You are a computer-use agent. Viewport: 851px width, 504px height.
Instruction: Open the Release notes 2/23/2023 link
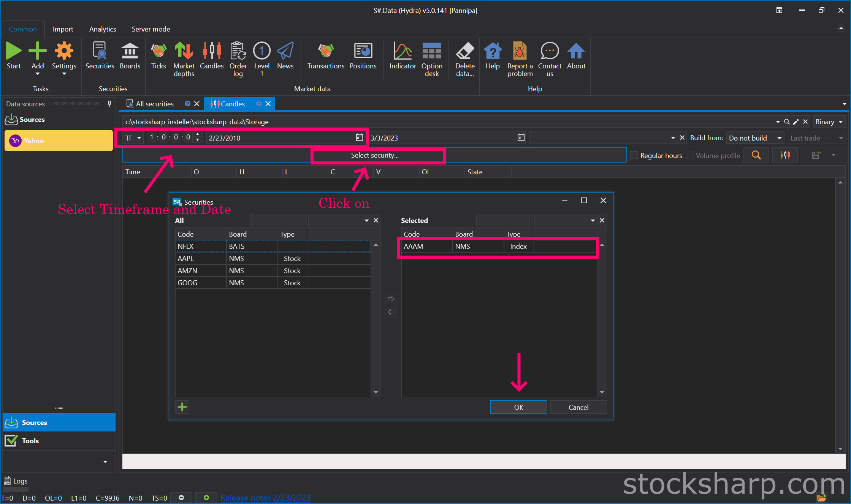(265, 498)
